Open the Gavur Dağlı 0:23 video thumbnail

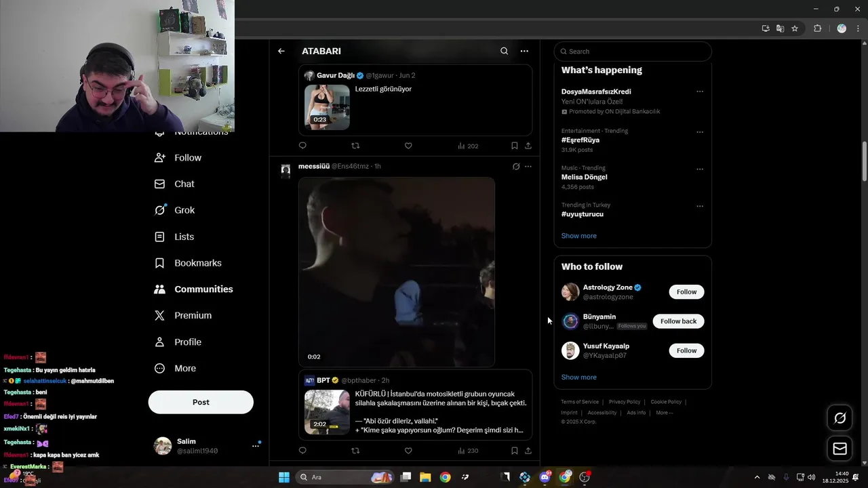click(x=327, y=107)
